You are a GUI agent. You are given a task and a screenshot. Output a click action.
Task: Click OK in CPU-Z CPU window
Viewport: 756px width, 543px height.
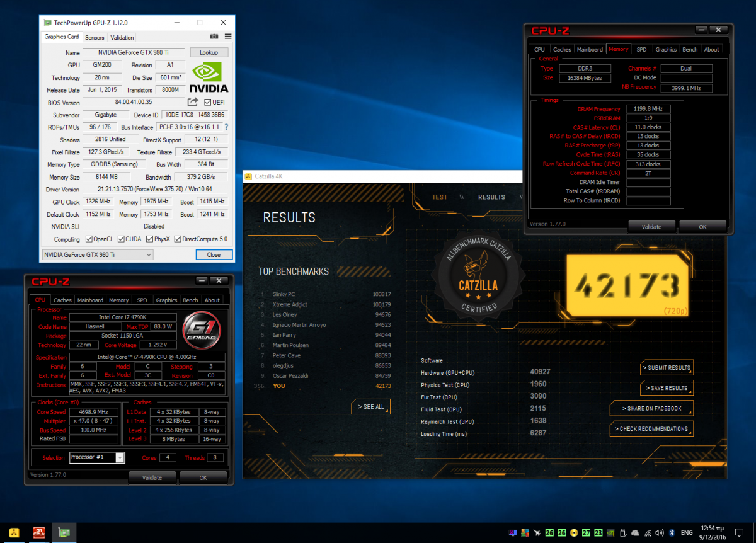[203, 477]
